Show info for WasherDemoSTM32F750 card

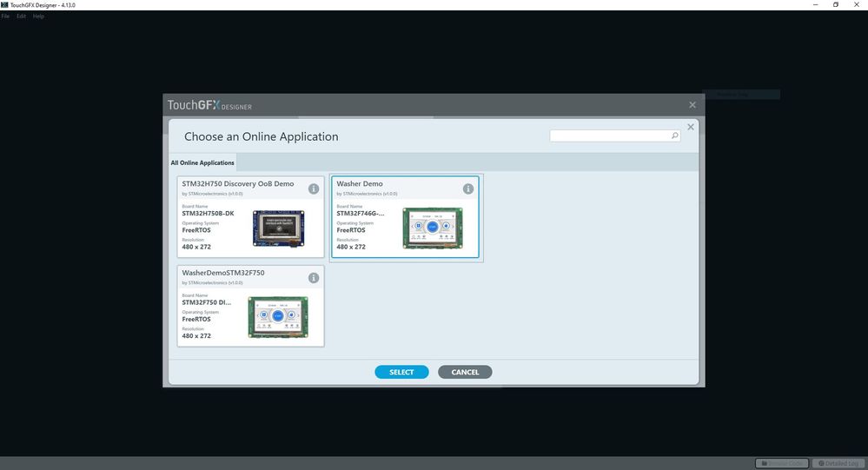314,278
